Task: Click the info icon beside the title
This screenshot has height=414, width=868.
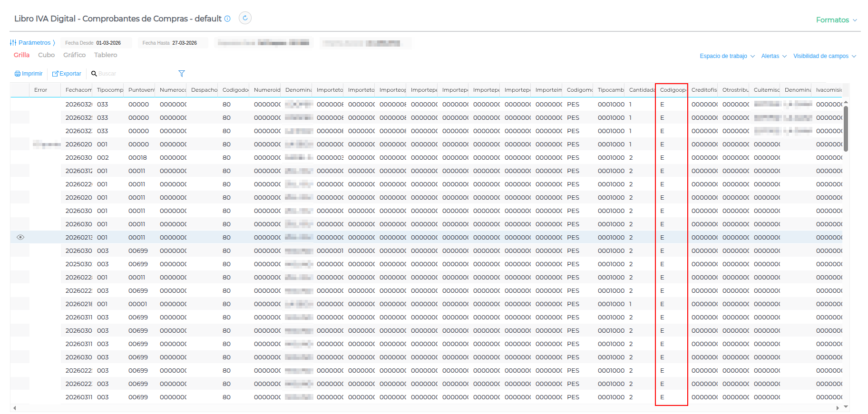Action: (227, 19)
